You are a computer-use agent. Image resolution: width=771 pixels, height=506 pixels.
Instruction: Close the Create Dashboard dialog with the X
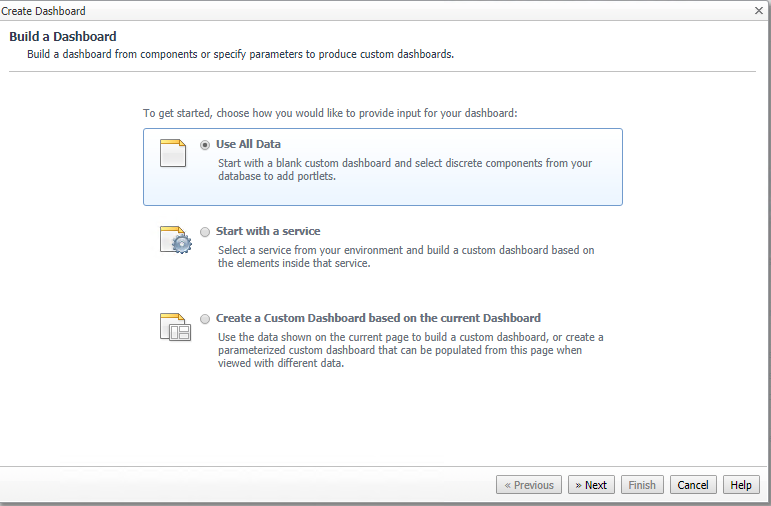click(x=759, y=11)
